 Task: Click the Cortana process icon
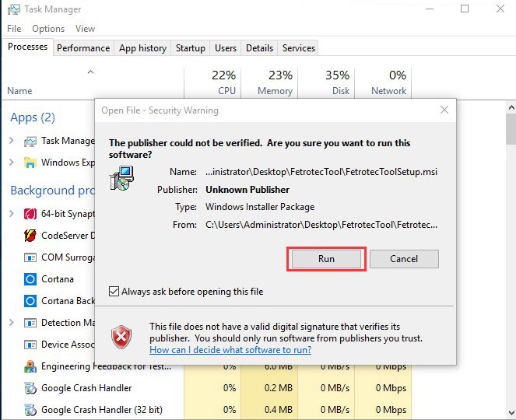point(30,279)
